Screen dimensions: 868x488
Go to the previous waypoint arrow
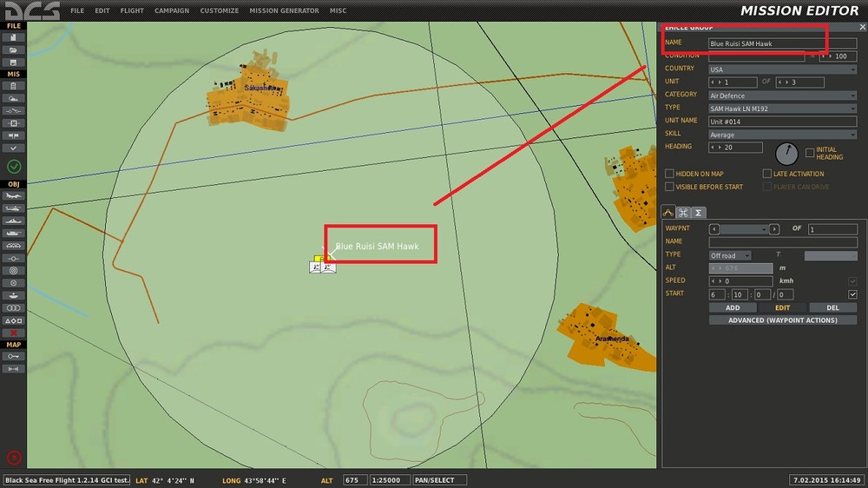click(714, 229)
